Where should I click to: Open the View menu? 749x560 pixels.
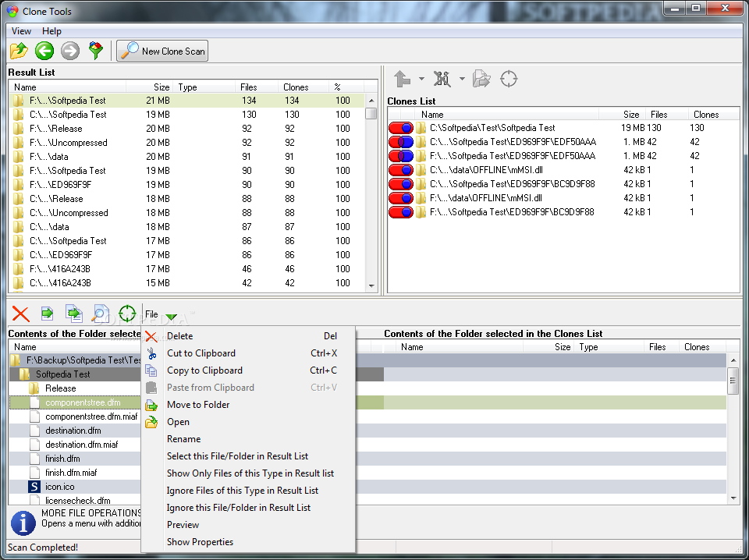(x=22, y=31)
